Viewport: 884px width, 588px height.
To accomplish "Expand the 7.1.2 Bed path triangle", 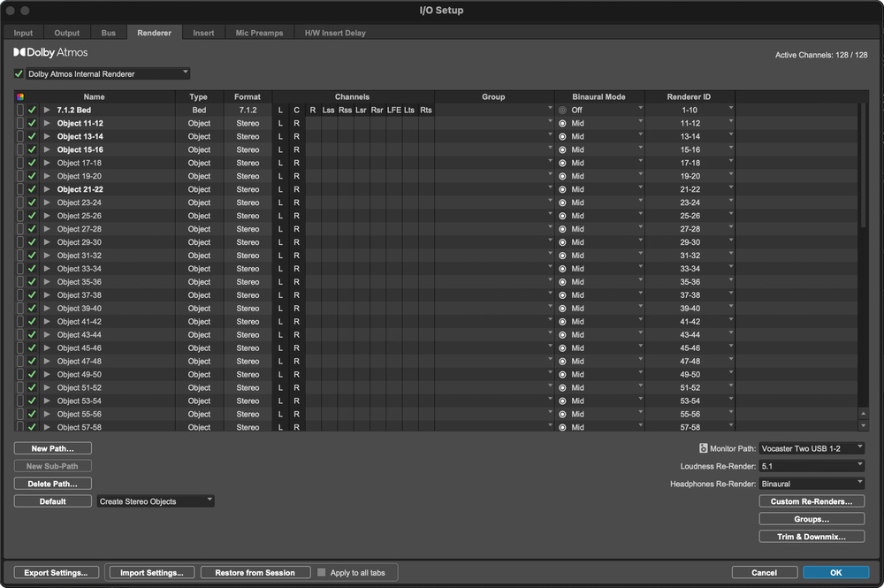I will pyautogui.click(x=47, y=111).
